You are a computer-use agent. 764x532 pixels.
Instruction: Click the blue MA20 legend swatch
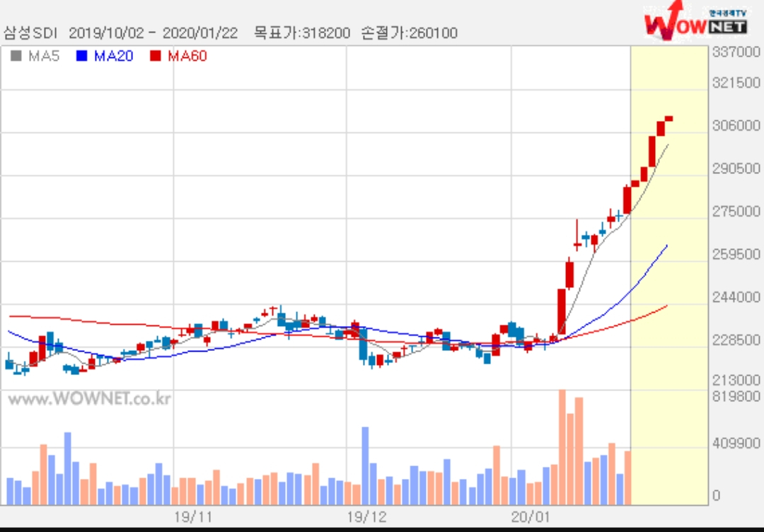81,56
